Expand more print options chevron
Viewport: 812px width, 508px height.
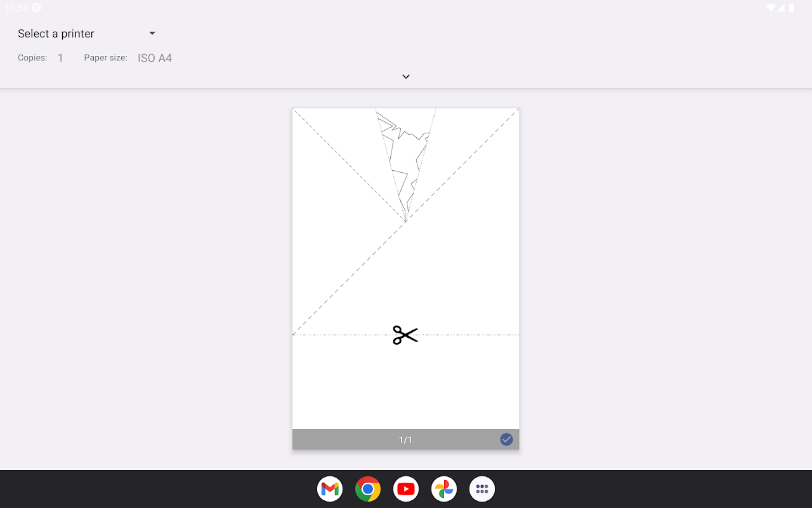point(406,76)
